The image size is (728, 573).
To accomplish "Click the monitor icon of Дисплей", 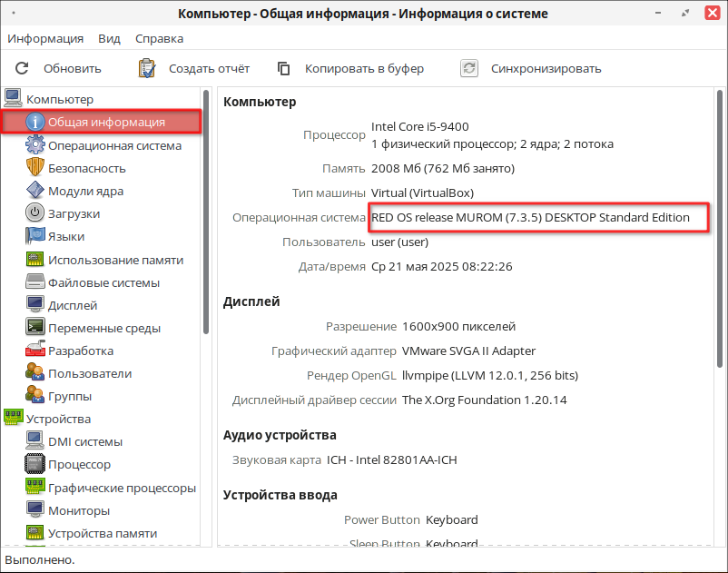I will tap(34, 304).
